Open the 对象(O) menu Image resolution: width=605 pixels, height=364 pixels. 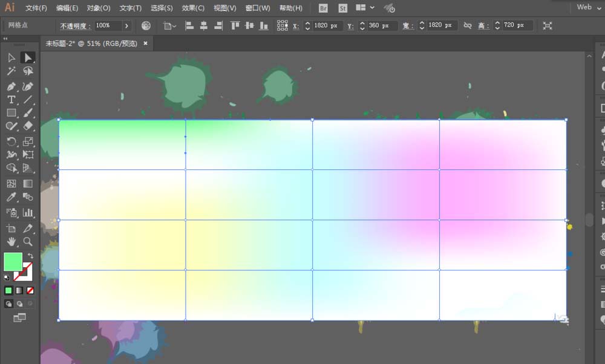click(99, 8)
